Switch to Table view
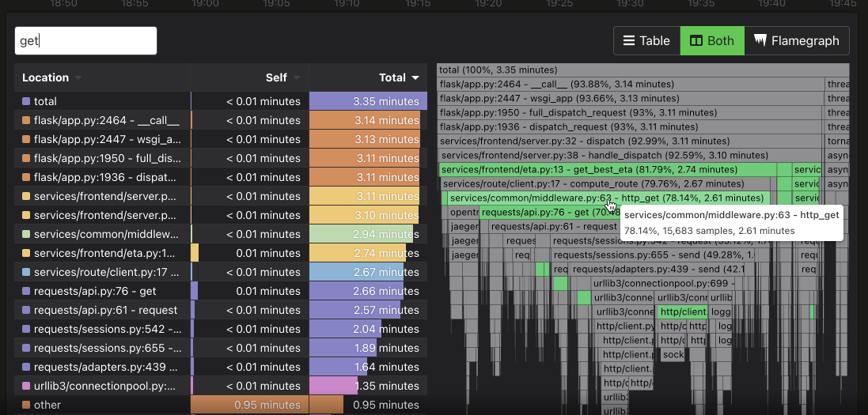The image size is (868, 415). pyautogui.click(x=646, y=41)
